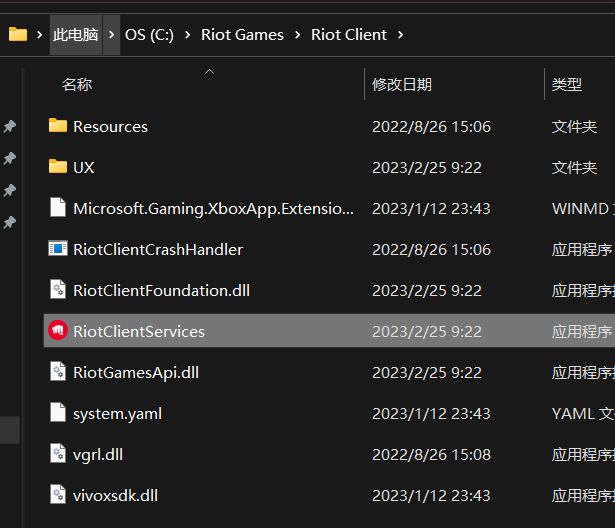Click the vivoxsdk.dll file icon
The image size is (615, 528).
click(58, 495)
